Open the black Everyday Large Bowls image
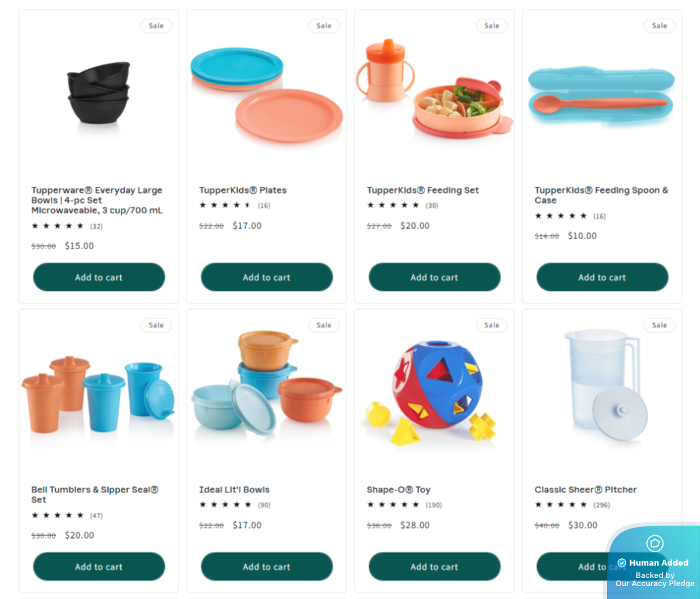This screenshot has width=700, height=599. 98,93
